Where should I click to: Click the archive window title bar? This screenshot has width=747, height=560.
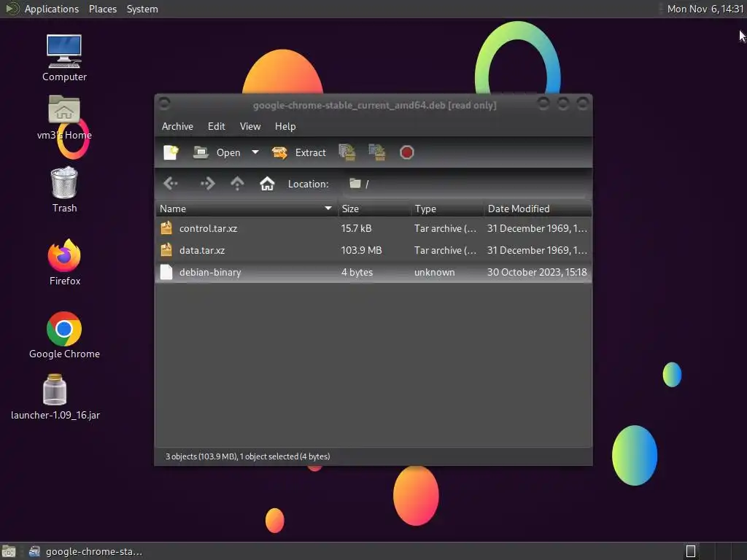[x=374, y=105]
